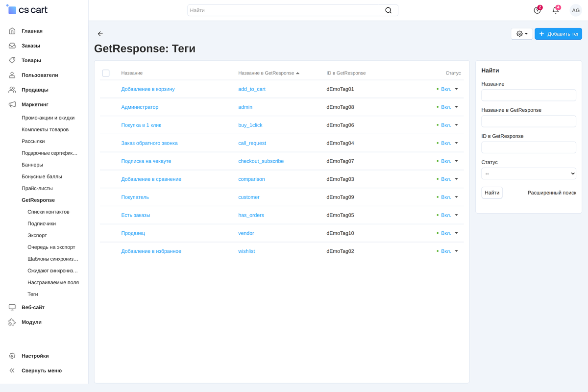Click the search magnifier icon
The image size is (588, 392).
(x=389, y=10)
